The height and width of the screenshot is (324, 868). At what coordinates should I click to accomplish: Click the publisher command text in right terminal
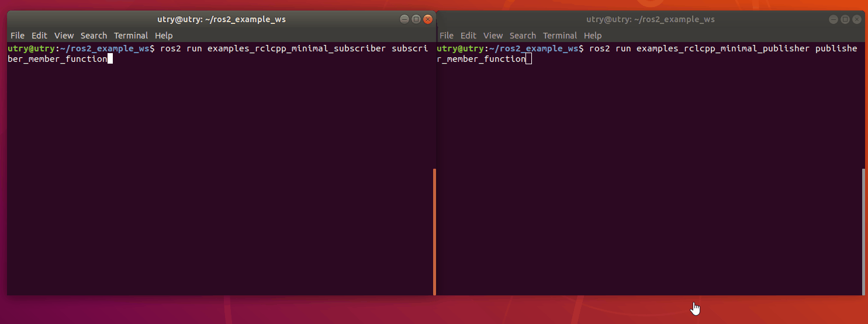tap(723, 48)
